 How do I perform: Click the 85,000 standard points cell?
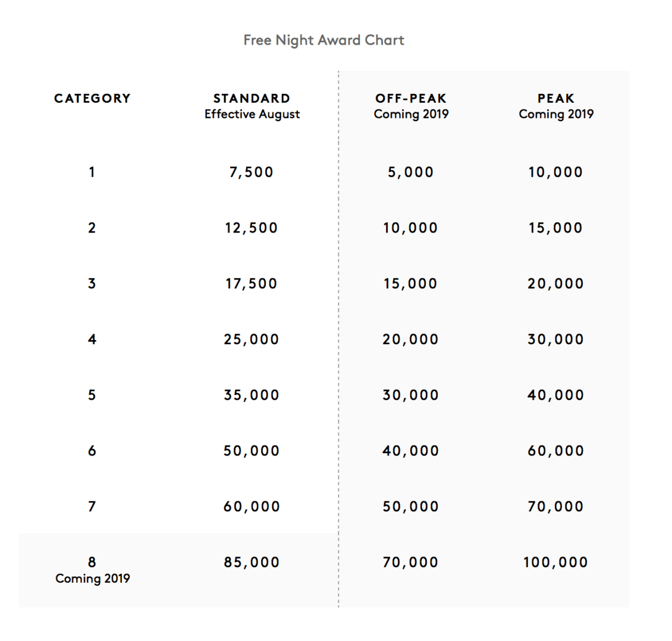tap(251, 562)
